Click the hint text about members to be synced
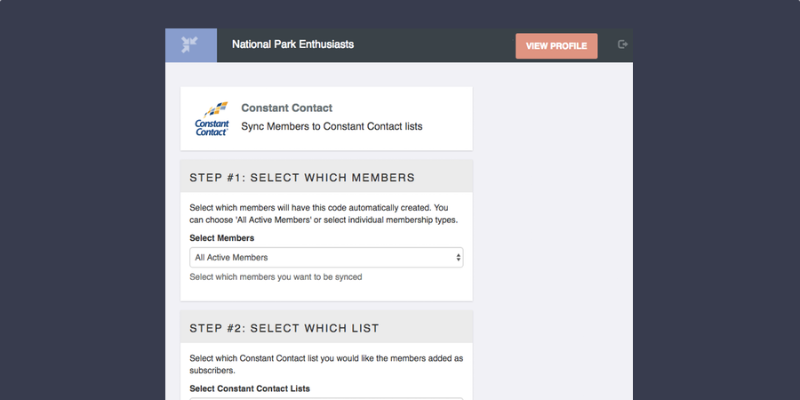Screen dimensions: 800x400 coord(276,277)
